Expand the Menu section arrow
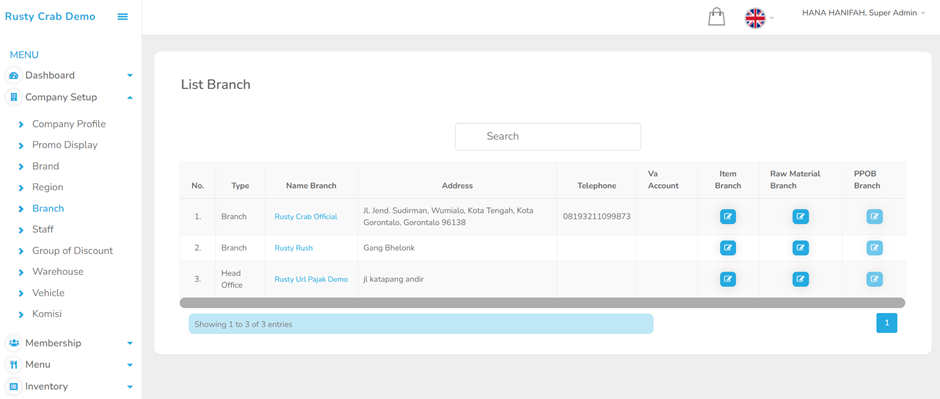This screenshot has height=399, width=940. coord(129,365)
